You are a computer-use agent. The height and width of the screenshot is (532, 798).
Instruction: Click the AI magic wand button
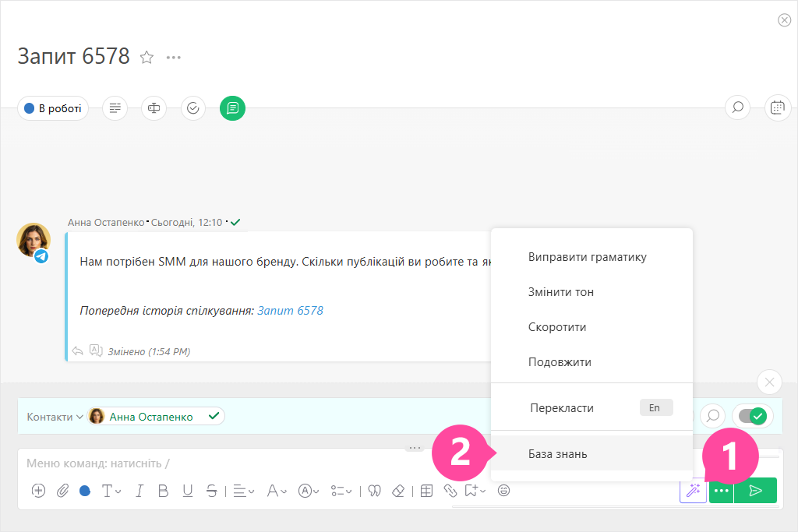point(693,491)
